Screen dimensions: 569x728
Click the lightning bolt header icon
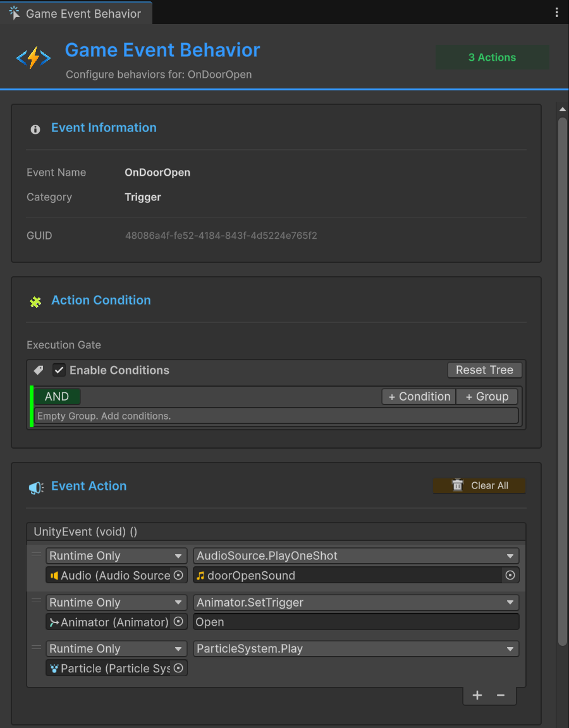[x=33, y=57]
